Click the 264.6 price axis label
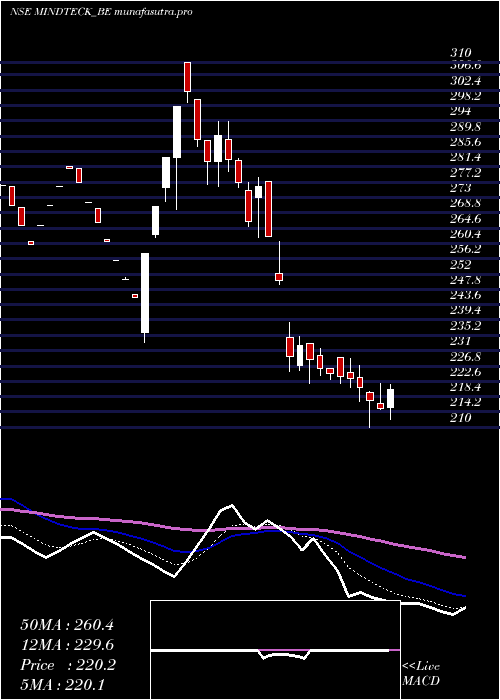 466,218
